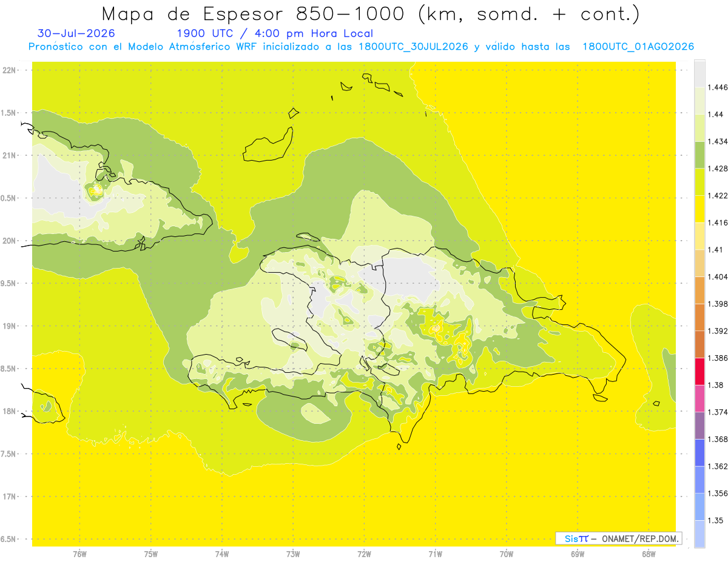Screen dimensions: 728x562
Task: Click the '74W' longitude label
Action: pyautogui.click(x=222, y=554)
